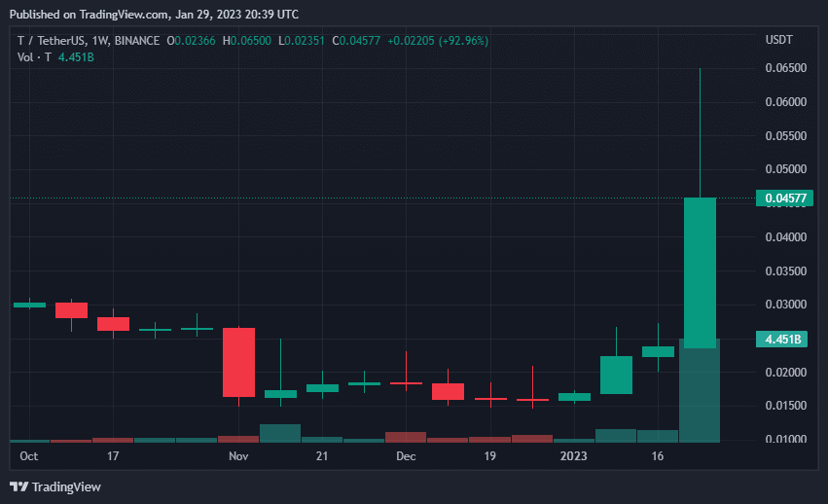Click the price axis label 0.06000
The image size is (828, 504).
click(x=786, y=102)
